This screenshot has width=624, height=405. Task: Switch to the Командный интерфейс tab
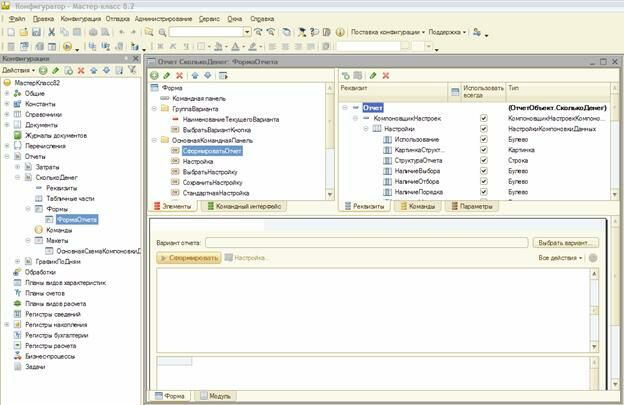point(245,206)
